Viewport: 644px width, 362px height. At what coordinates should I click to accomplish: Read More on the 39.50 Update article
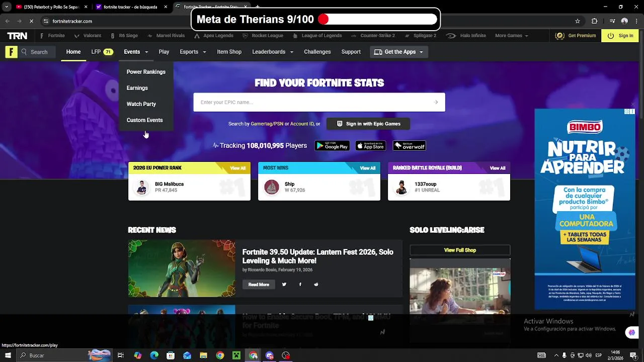[259, 285]
